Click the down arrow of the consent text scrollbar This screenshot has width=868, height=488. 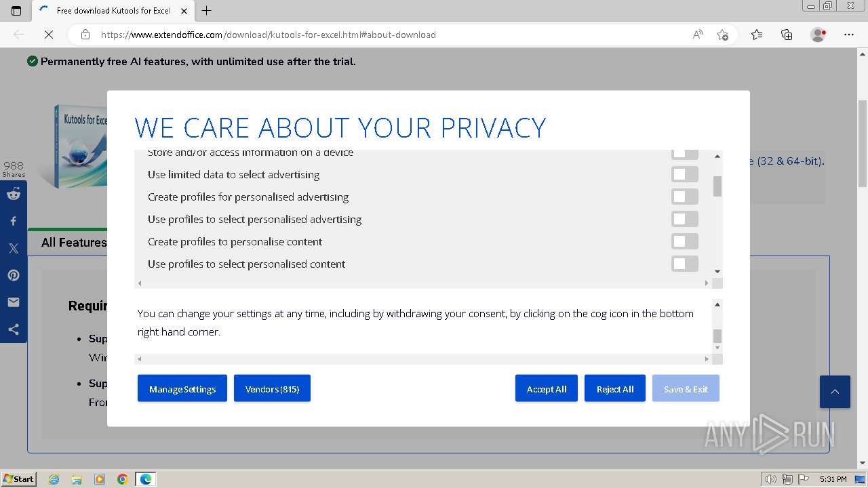point(717,348)
